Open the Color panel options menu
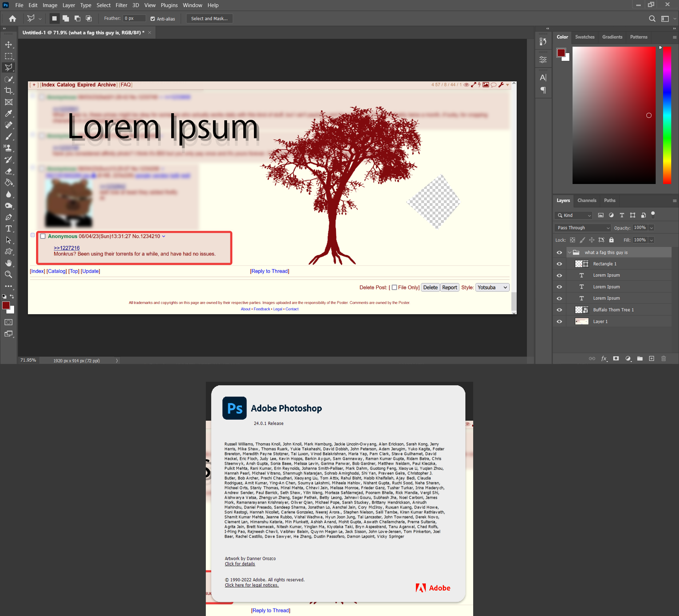679x616 pixels. click(x=674, y=37)
